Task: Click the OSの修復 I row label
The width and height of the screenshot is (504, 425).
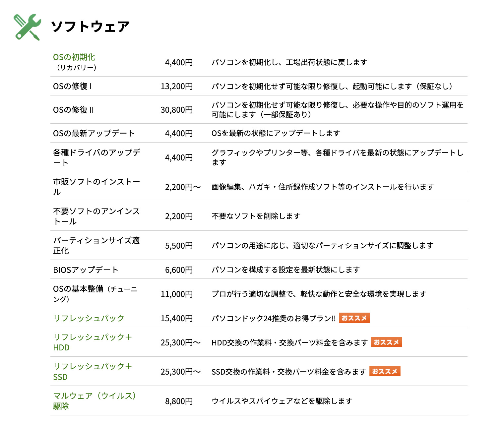Action: (72, 87)
